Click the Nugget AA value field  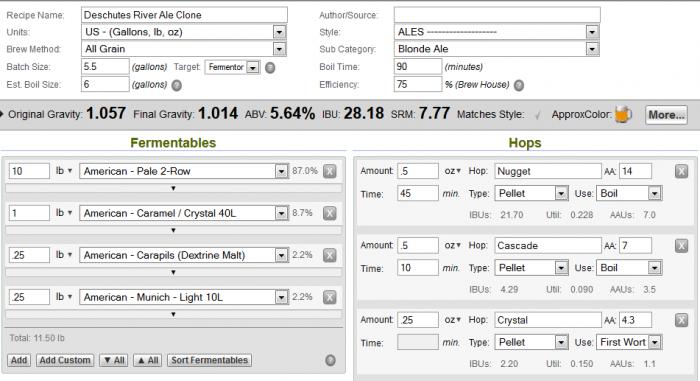point(635,171)
